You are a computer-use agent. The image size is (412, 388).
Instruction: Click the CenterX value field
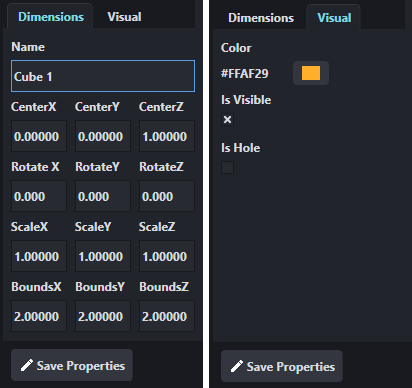[x=39, y=136]
